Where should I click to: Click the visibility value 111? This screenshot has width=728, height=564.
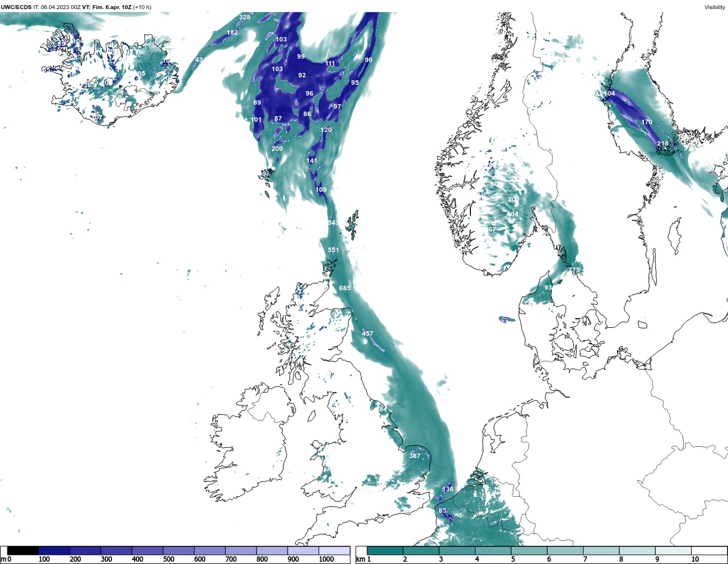pyautogui.click(x=330, y=64)
